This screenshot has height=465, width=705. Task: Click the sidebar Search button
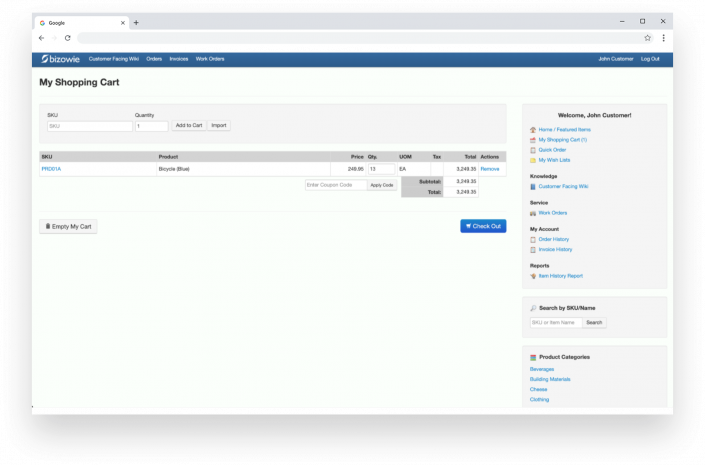(x=594, y=322)
